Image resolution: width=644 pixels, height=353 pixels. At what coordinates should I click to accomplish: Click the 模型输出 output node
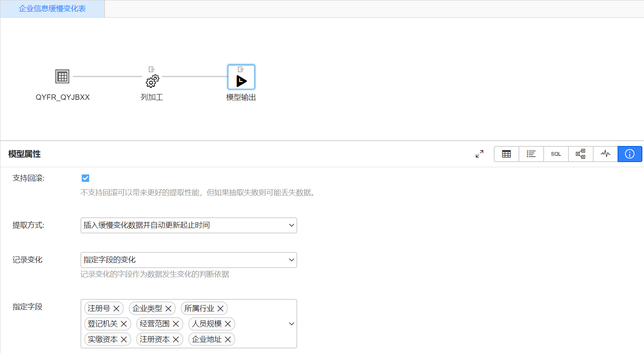241,77
